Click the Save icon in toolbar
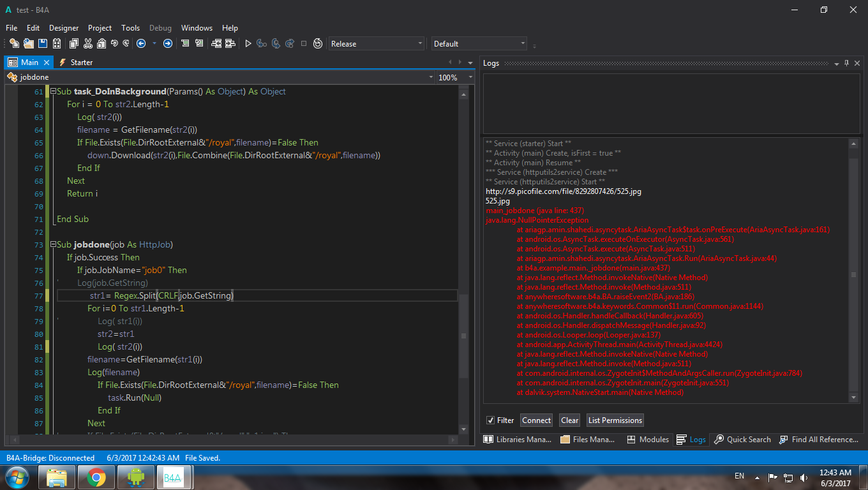 point(43,43)
